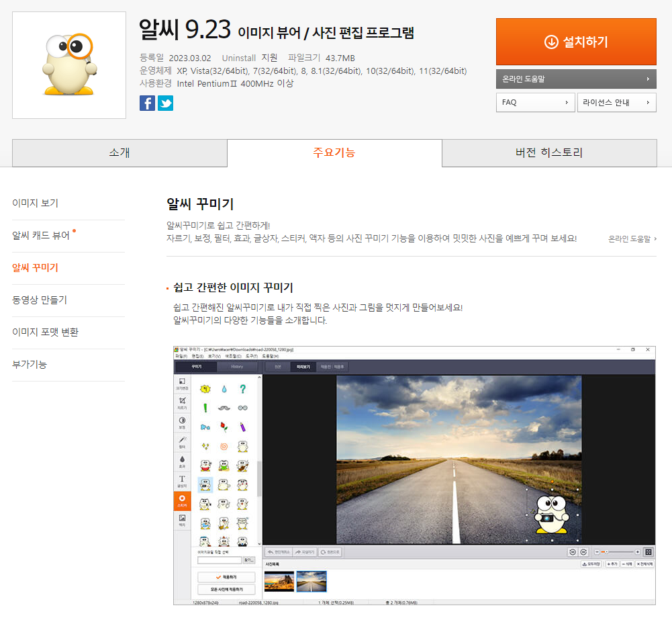This screenshot has height=622, width=672.
Task: Select the 효과 effect droplet icon
Action: tap(182, 461)
